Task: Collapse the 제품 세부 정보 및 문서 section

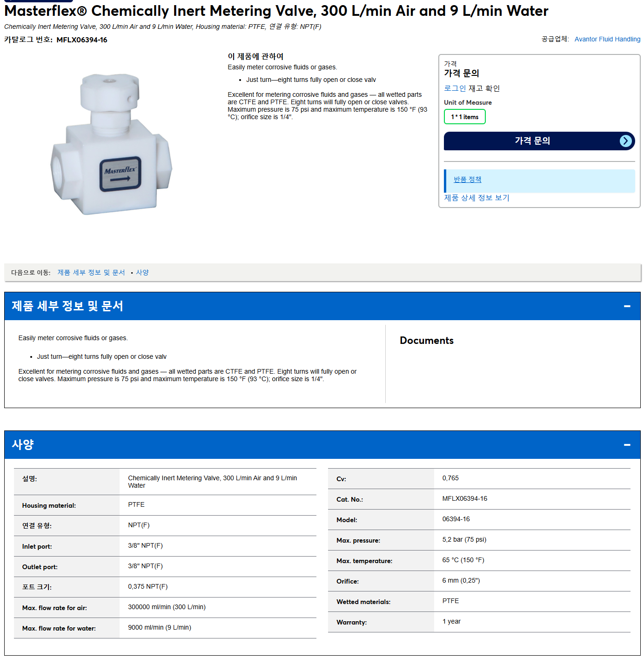Action: click(627, 306)
